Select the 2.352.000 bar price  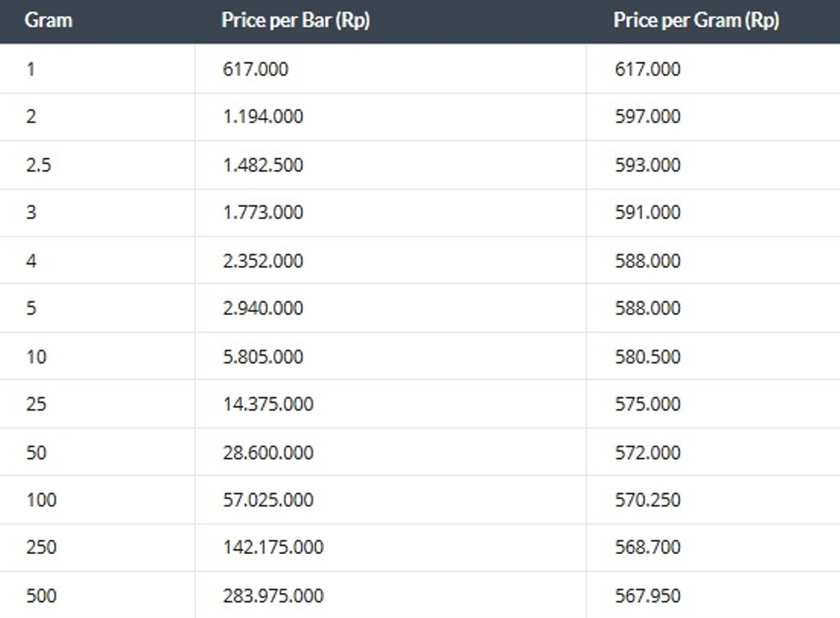[x=262, y=261]
